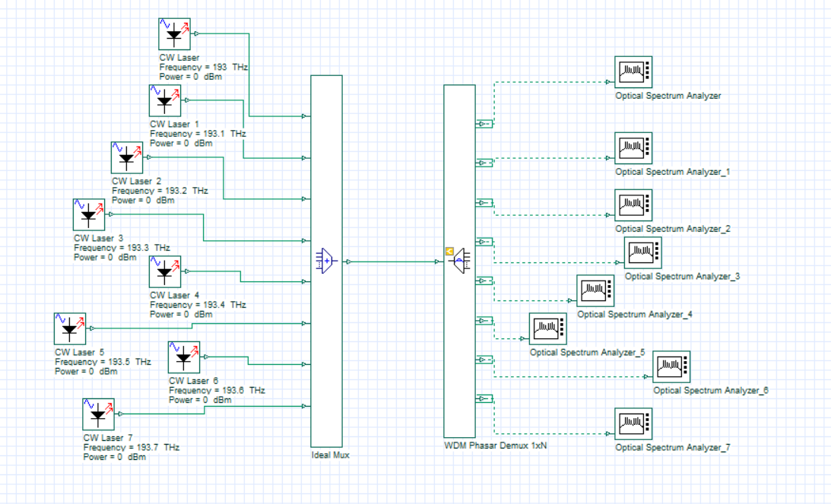Select the CW Laser 4 icon
Image resolution: width=831 pixels, height=504 pixels.
(165, 272)
